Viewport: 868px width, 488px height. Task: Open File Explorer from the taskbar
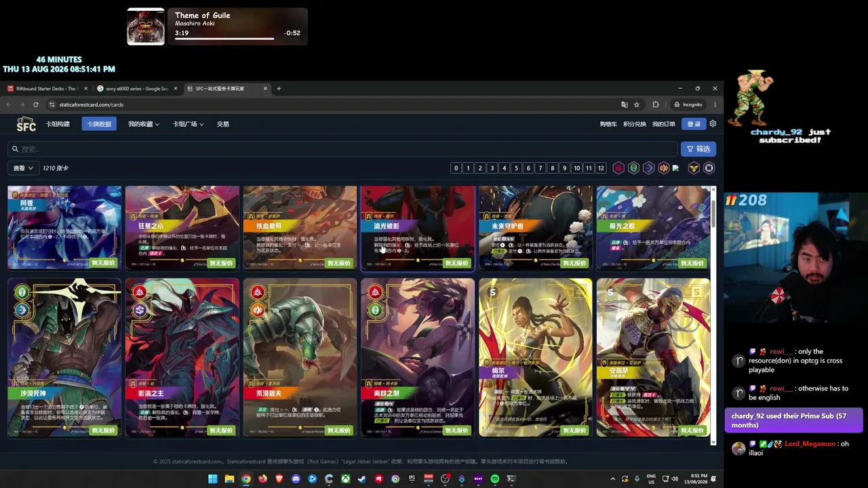coord(229,479)
